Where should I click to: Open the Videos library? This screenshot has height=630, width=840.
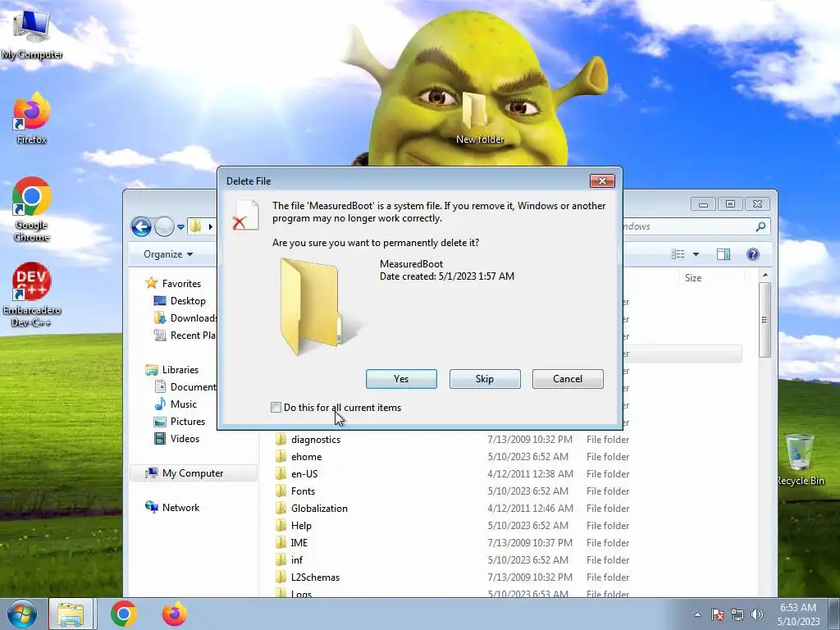tap(185, 438)
